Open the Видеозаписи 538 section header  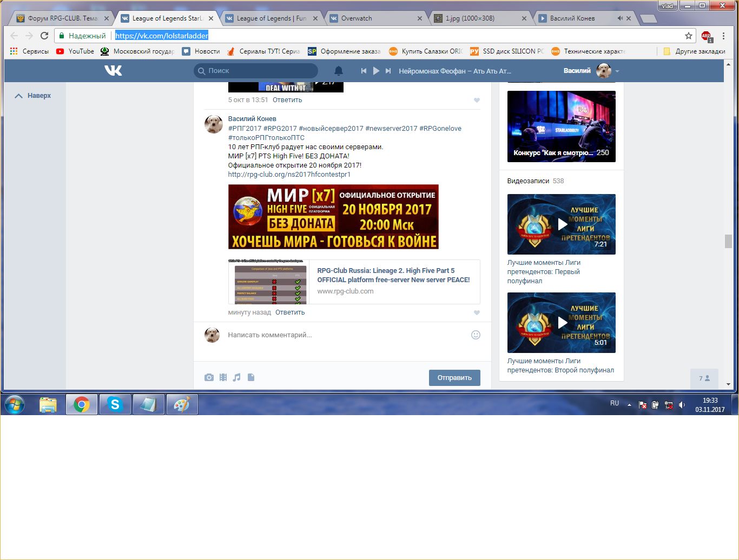pyautogui.click(x=536, y=181)
